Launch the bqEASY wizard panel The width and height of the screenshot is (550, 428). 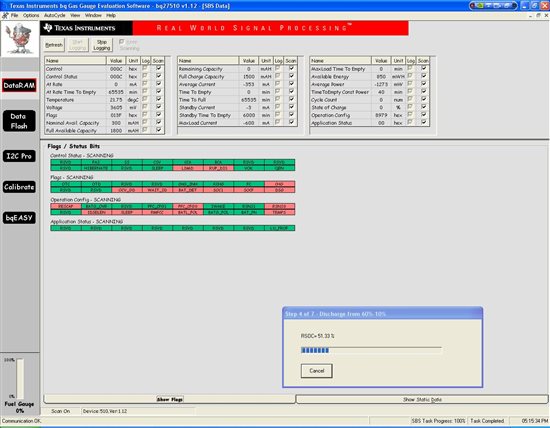(19, 218)
